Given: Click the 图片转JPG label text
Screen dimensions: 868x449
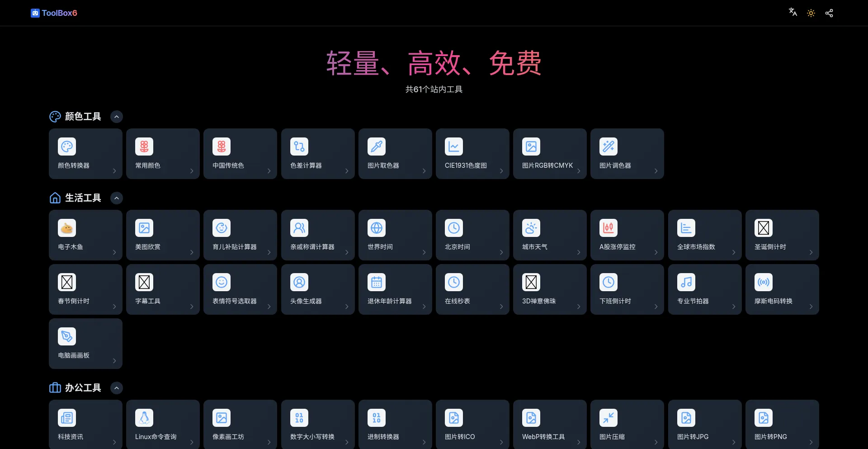Looking at the screenshot, I should coord(693,437).
